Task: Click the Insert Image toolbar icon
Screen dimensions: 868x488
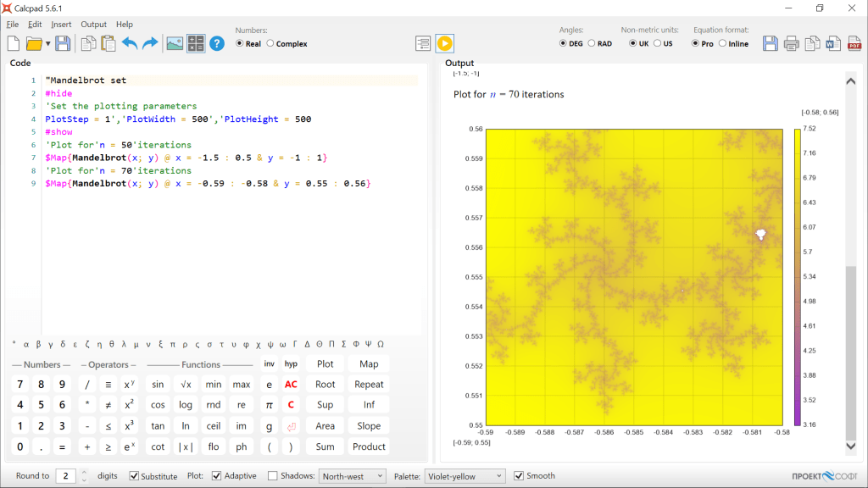Action: point(175,43)
